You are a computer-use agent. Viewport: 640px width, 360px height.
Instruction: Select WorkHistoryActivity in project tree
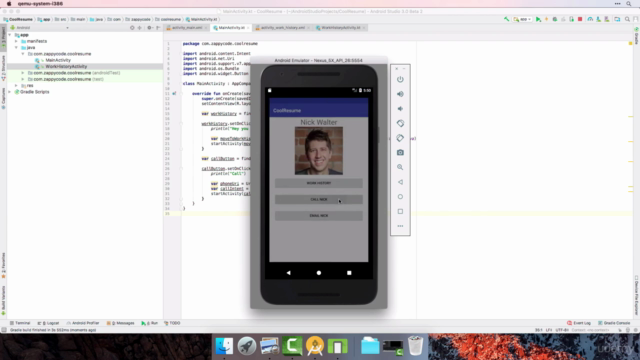[x=66, y=67]
